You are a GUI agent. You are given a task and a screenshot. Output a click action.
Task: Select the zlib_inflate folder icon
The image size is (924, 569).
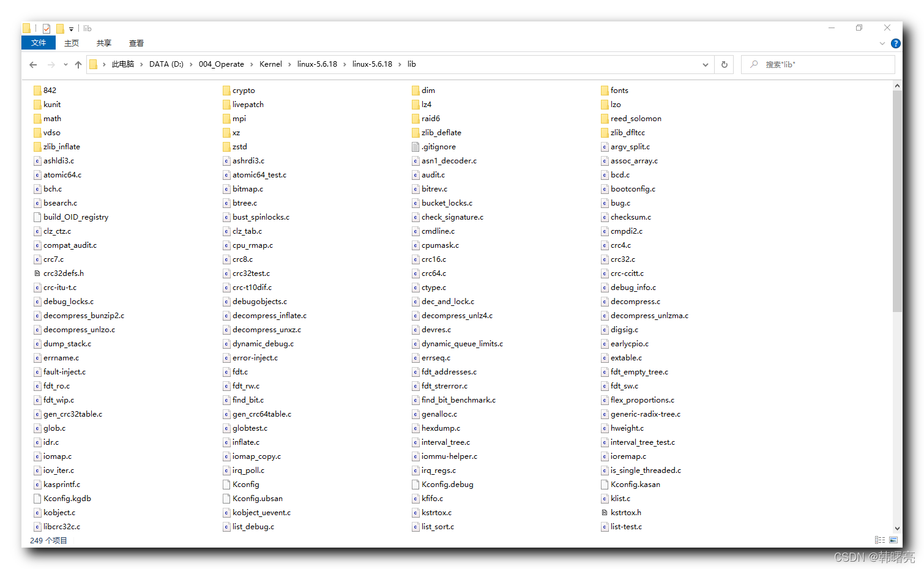click(x=37, y=147)
